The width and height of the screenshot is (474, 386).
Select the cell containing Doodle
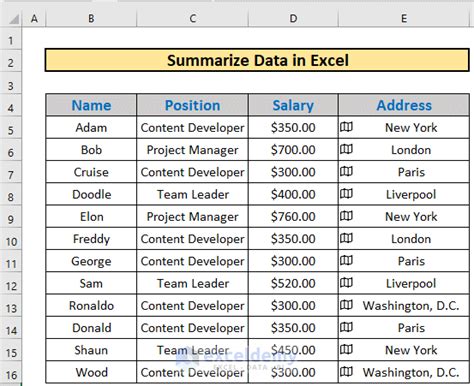coord(91,194)
